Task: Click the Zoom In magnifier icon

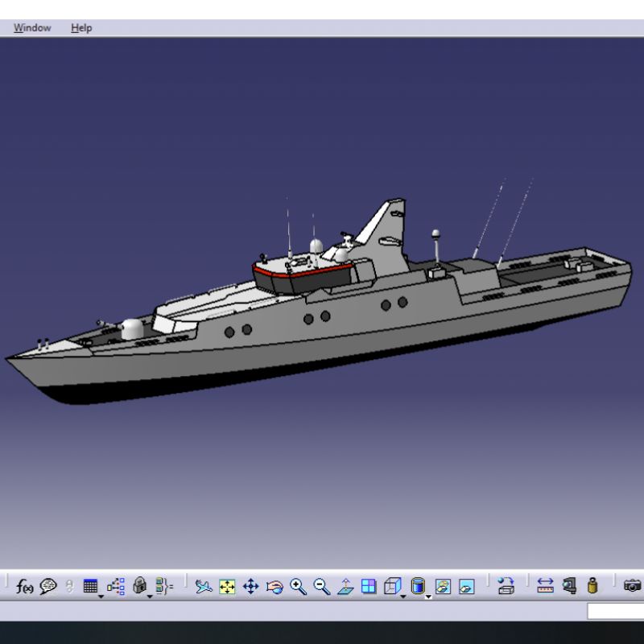Action: 298,586
